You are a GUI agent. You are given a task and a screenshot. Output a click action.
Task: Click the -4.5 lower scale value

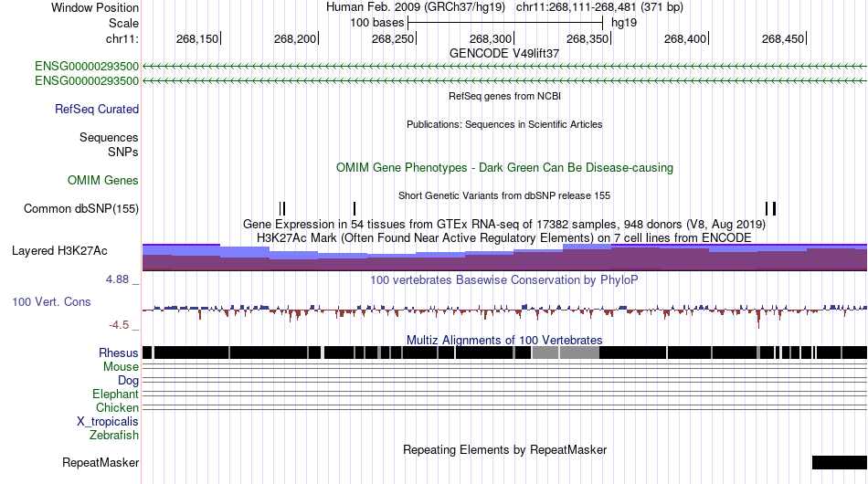(119, 325)
